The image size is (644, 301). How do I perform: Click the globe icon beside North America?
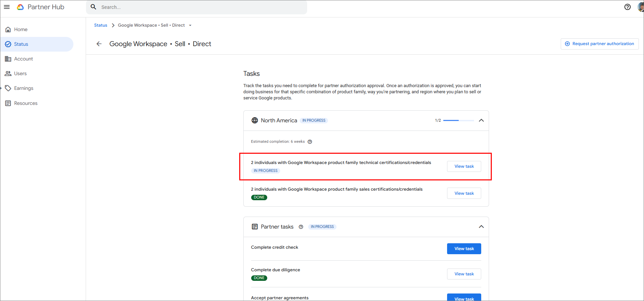(x=255, y=120)
